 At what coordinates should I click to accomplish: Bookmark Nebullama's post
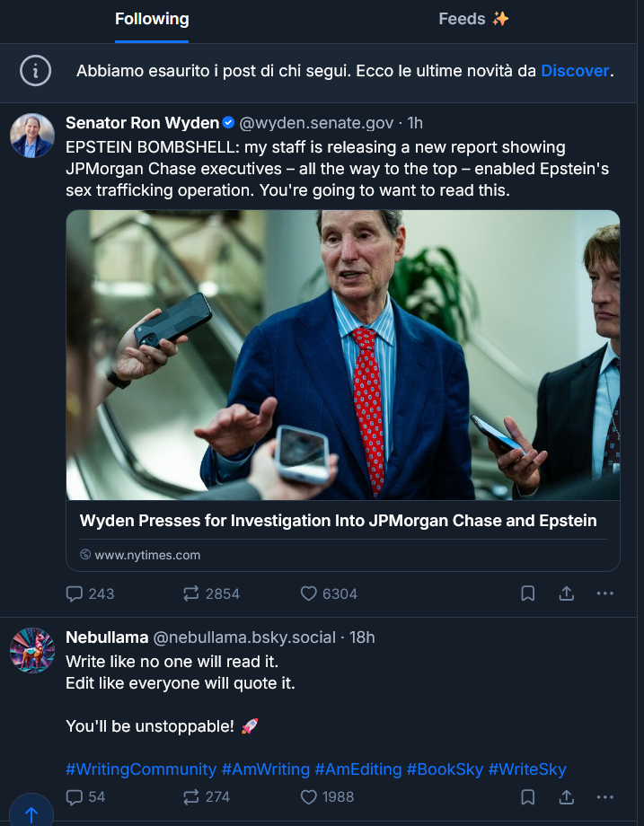click(x=528, y=796)
